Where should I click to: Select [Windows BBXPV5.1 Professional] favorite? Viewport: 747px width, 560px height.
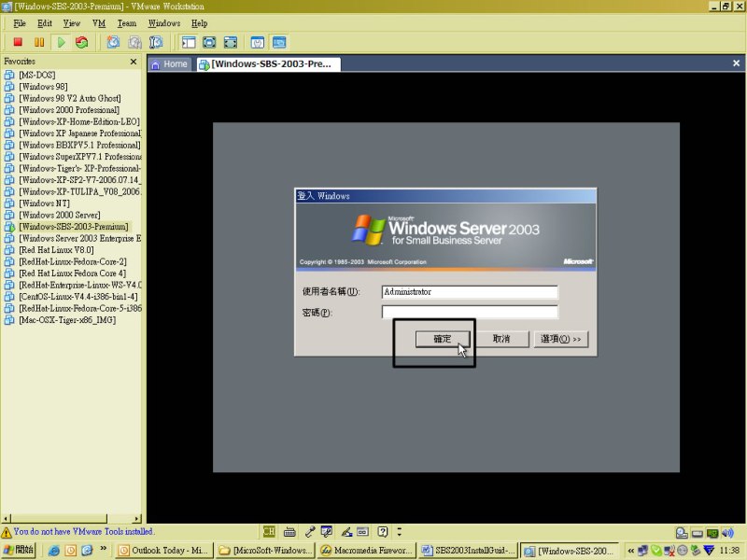[x=79, y=145]
